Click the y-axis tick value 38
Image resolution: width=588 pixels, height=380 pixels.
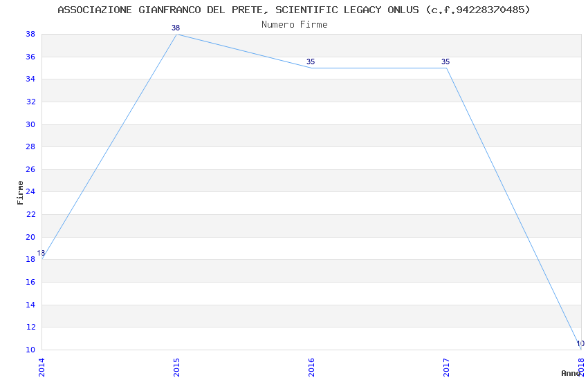click(x=30, y=34)
